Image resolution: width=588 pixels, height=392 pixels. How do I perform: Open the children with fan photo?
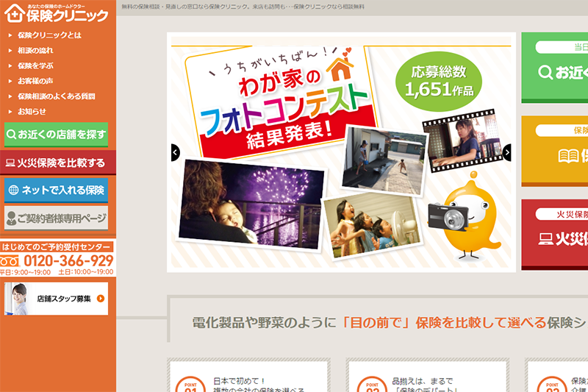tap(372, 226)
